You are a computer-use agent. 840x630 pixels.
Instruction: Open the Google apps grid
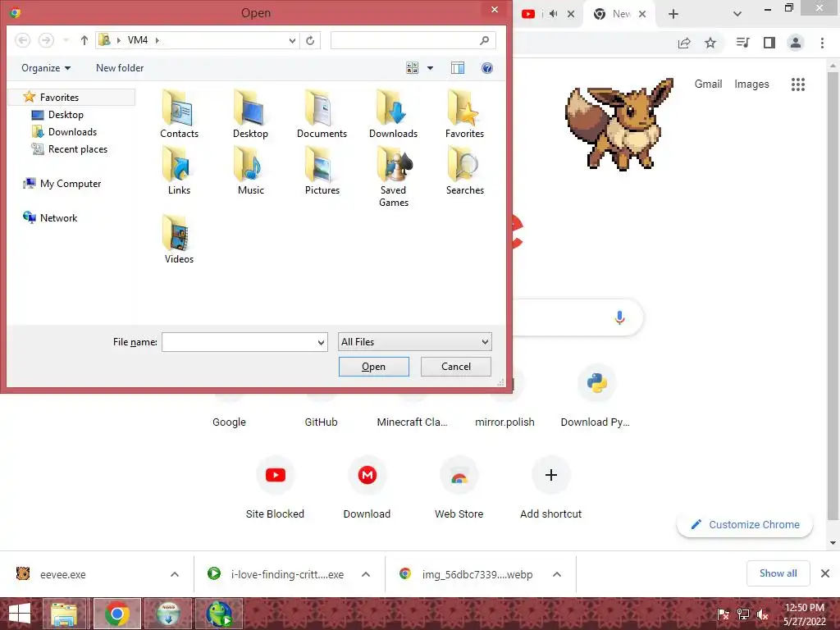click(x=797, y=84)
